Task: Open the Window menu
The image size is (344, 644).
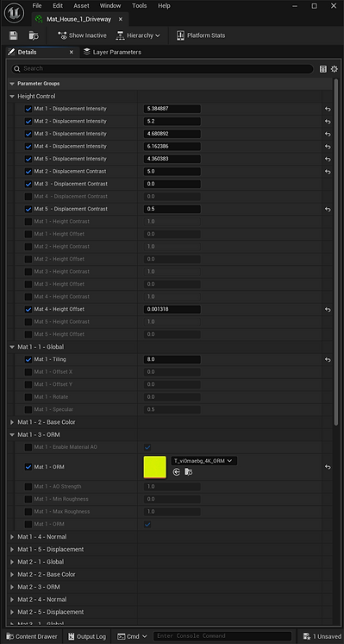Action: pyautogui.click(x=110, y=6)
